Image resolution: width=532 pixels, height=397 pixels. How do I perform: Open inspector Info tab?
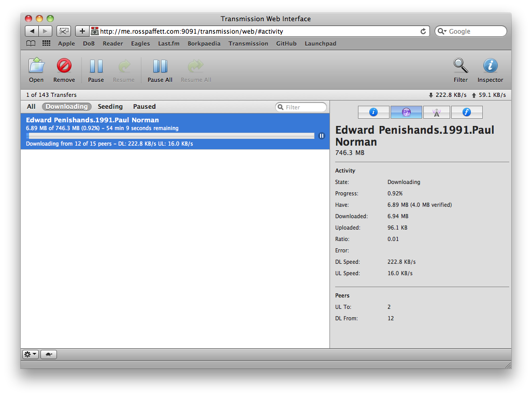tap(373, 112)
